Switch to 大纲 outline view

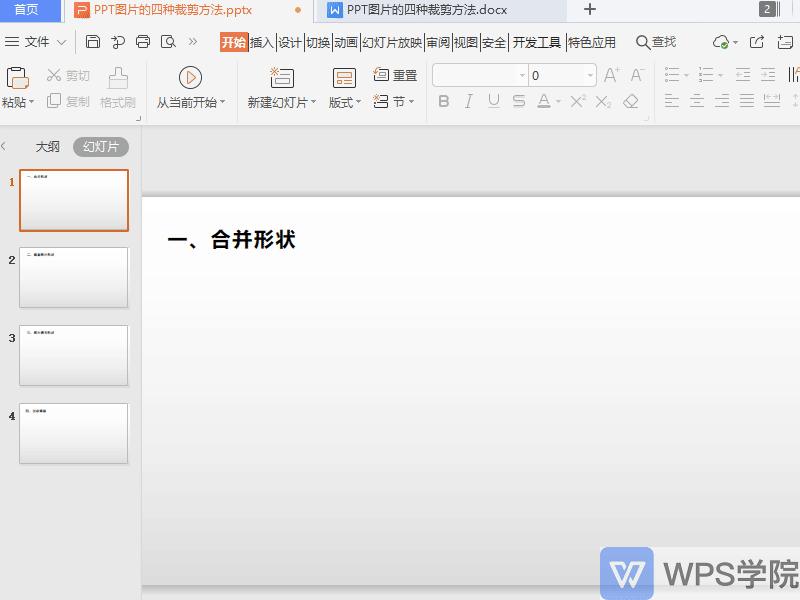(48, 146)
